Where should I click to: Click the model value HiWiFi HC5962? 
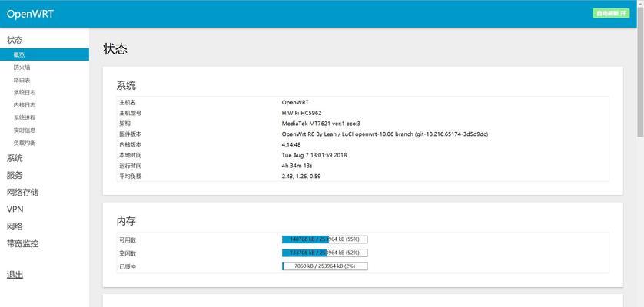click(301, 113)
